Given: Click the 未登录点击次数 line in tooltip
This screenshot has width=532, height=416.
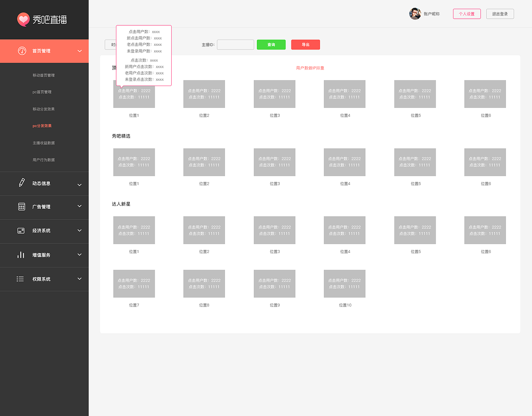Looking at the screenshot, I should click(x=144, y=79).
